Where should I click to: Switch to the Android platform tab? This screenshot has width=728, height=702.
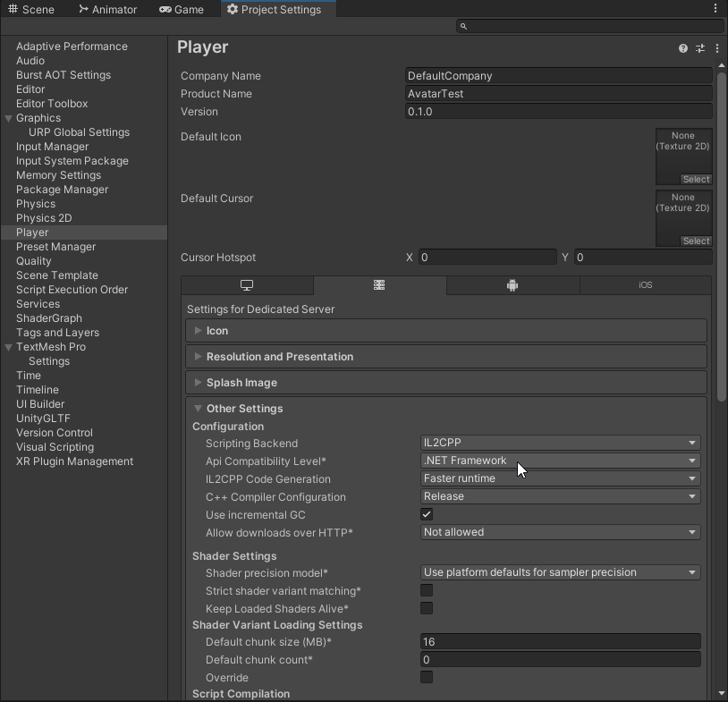pyautogui.click(x=512, y=285)
